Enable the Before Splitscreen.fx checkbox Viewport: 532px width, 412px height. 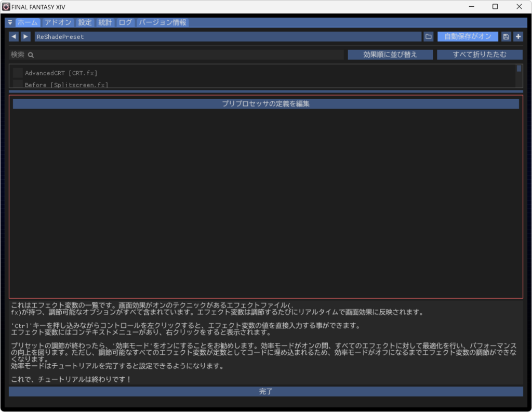point(17,85)
